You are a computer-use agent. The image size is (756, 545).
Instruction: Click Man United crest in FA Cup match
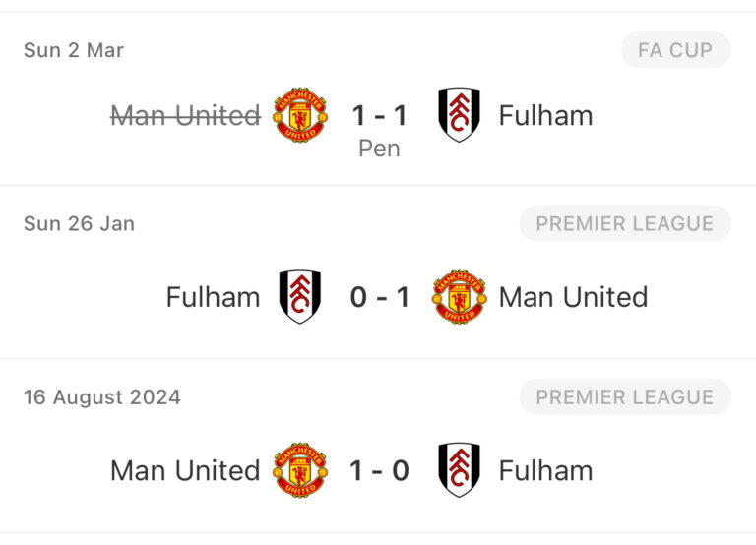(x=301, y=116)
